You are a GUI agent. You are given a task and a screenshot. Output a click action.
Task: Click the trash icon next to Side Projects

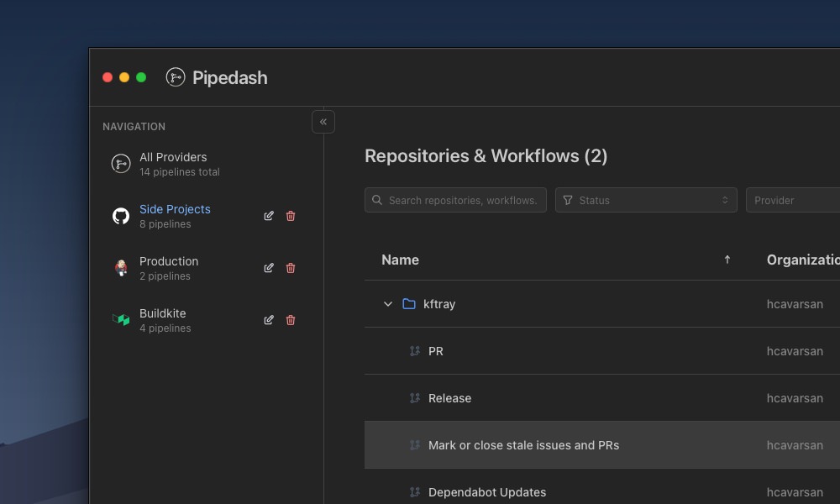point(291,216)
